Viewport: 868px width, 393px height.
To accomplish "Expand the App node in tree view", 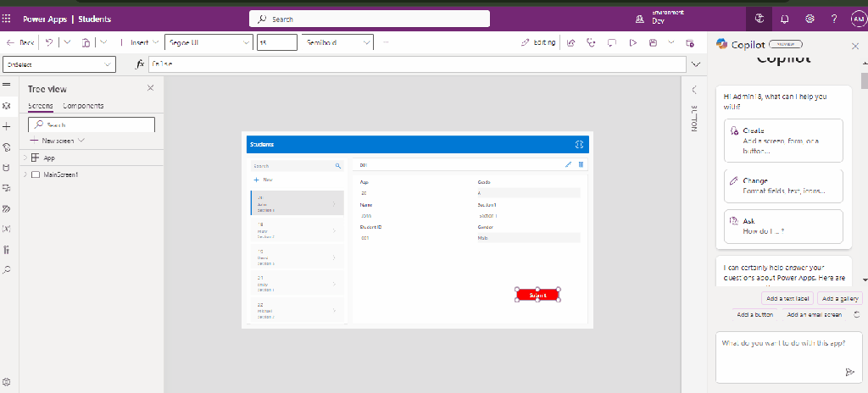I will tap(25, 158).
